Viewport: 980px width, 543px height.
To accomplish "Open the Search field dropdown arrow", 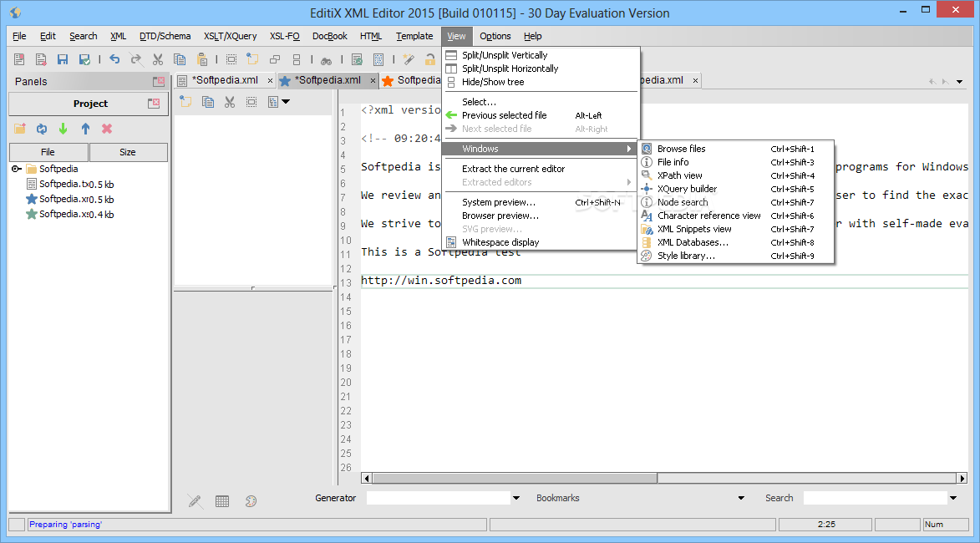I will point(953,498).
